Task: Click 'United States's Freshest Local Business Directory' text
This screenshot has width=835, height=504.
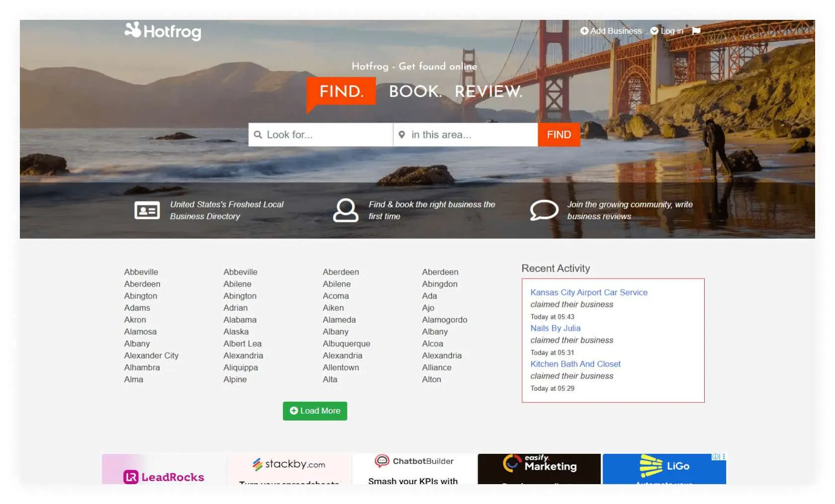Action: pyautogui.click(x=227, y=211)
